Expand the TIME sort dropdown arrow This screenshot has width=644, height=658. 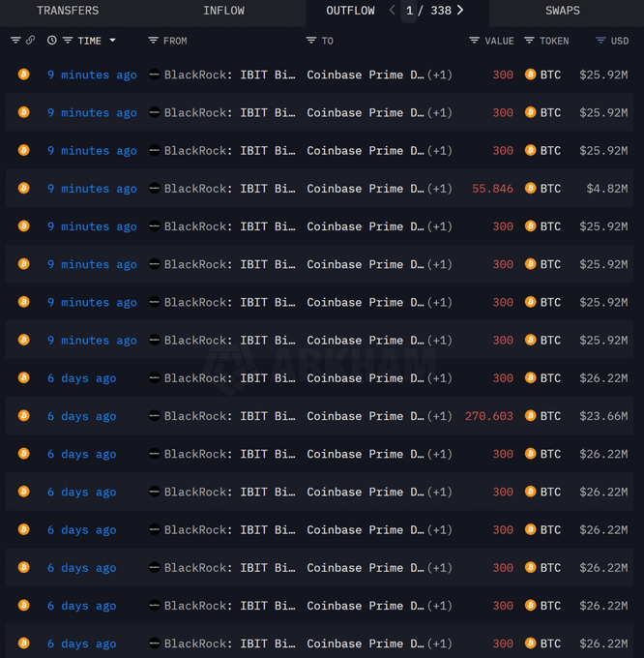pos(112,41)
